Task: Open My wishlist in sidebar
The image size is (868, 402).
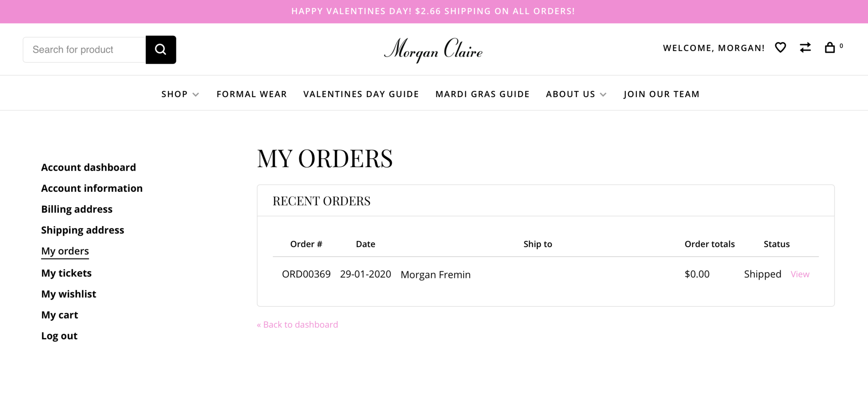Action: coord(69,294)
